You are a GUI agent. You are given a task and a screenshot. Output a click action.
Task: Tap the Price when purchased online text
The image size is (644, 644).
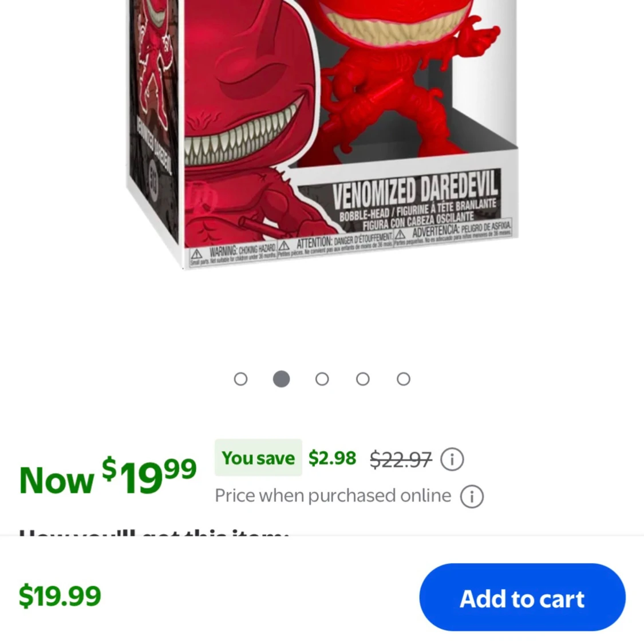click(333, 496)
